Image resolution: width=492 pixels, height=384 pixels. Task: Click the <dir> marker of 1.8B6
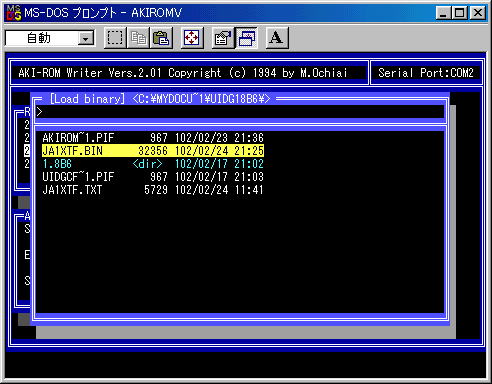click(147, 164)
